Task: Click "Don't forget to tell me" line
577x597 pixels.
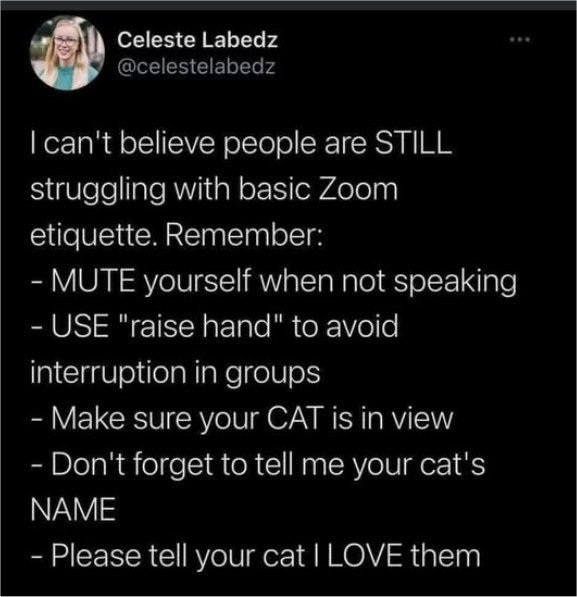Action: (x=258, y=465)
